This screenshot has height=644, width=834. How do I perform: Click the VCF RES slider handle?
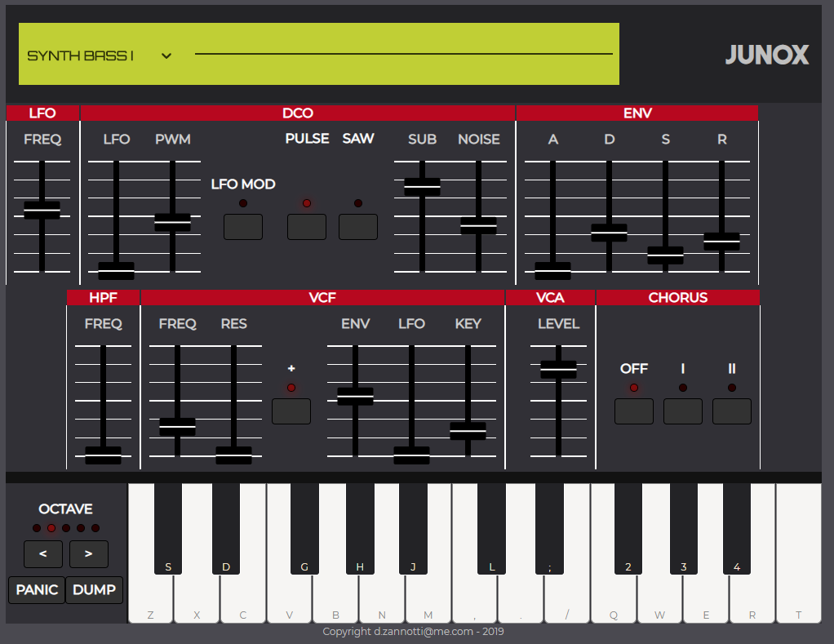coord(233,455)
